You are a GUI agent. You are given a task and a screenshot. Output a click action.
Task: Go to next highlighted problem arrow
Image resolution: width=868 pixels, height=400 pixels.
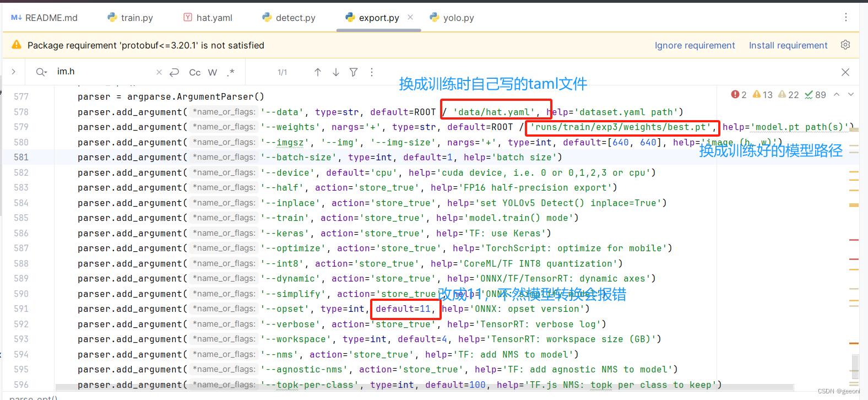[851, 95]
